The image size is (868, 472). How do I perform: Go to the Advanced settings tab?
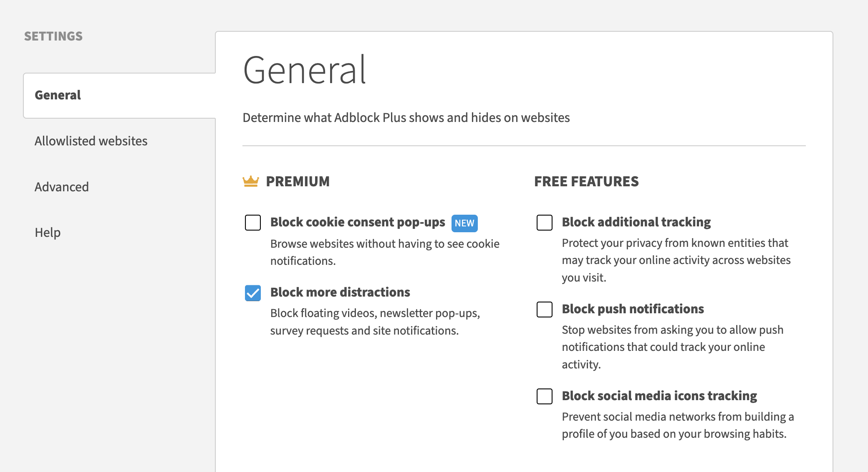click(x=62, y=187)
